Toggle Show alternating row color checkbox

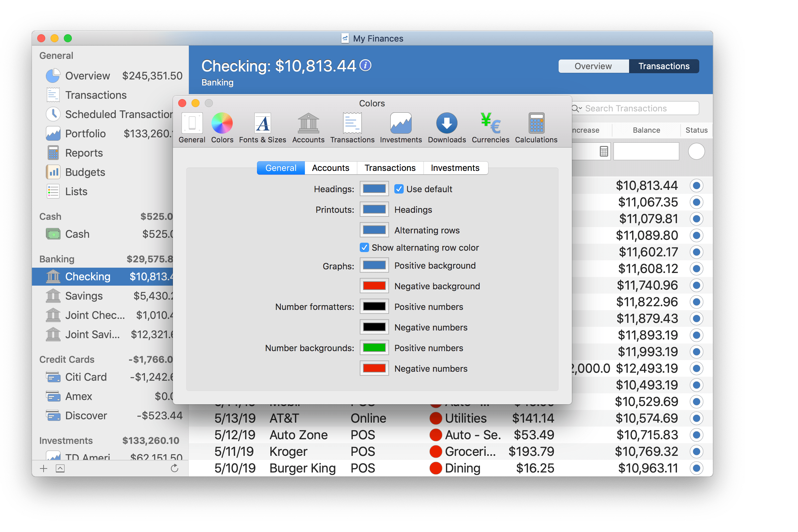364,248
